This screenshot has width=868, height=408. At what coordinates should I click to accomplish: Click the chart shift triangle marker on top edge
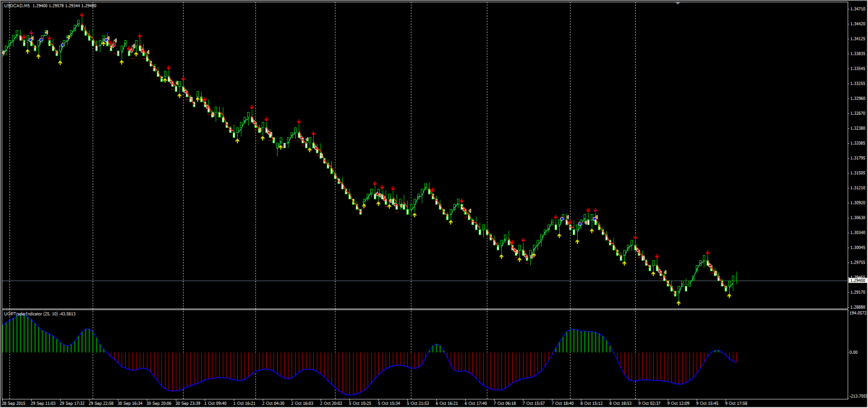pyautogui.click(x=678, y=3)
